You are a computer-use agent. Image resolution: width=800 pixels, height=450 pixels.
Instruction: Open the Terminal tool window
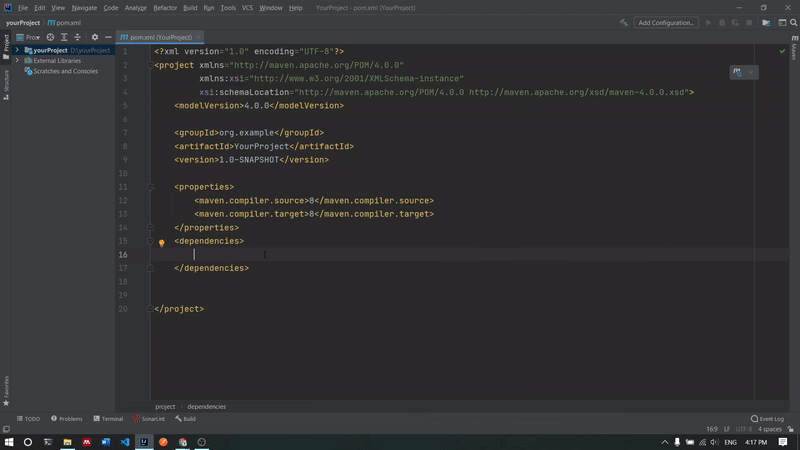click(x=108, y=419)
